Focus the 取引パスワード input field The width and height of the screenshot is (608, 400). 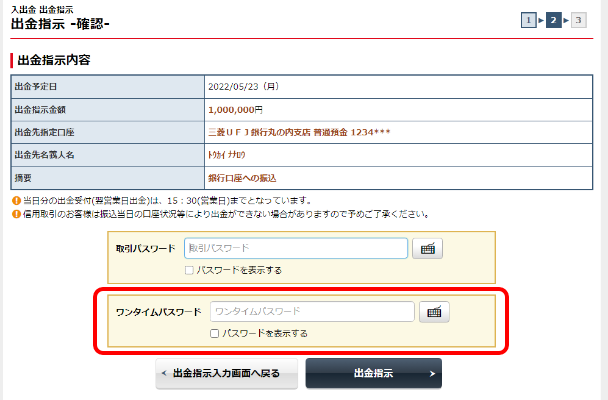296,248
